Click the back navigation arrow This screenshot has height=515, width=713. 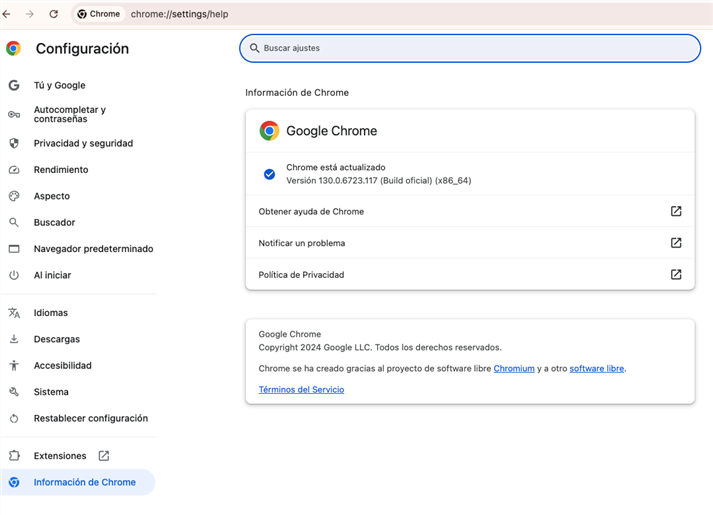[8, 14]
